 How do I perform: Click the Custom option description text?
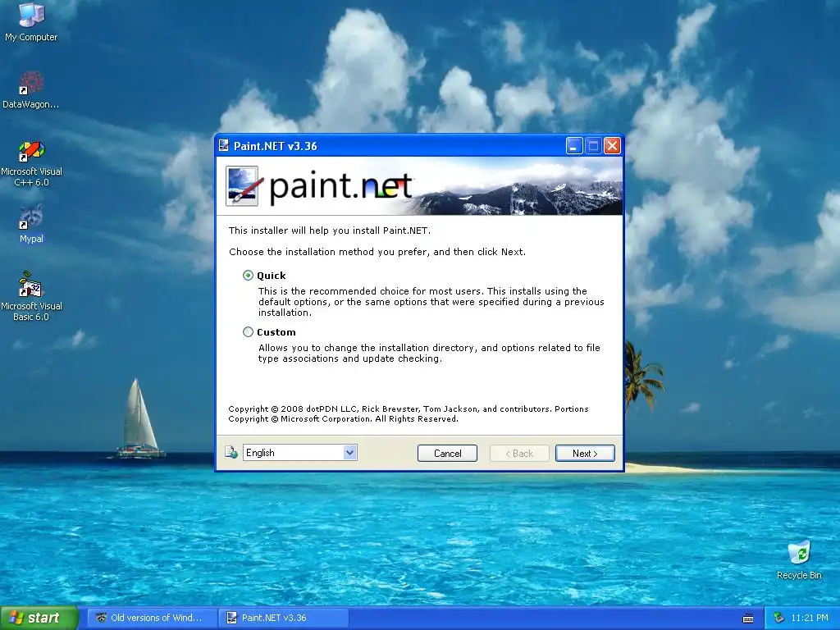tap(429, 353)
